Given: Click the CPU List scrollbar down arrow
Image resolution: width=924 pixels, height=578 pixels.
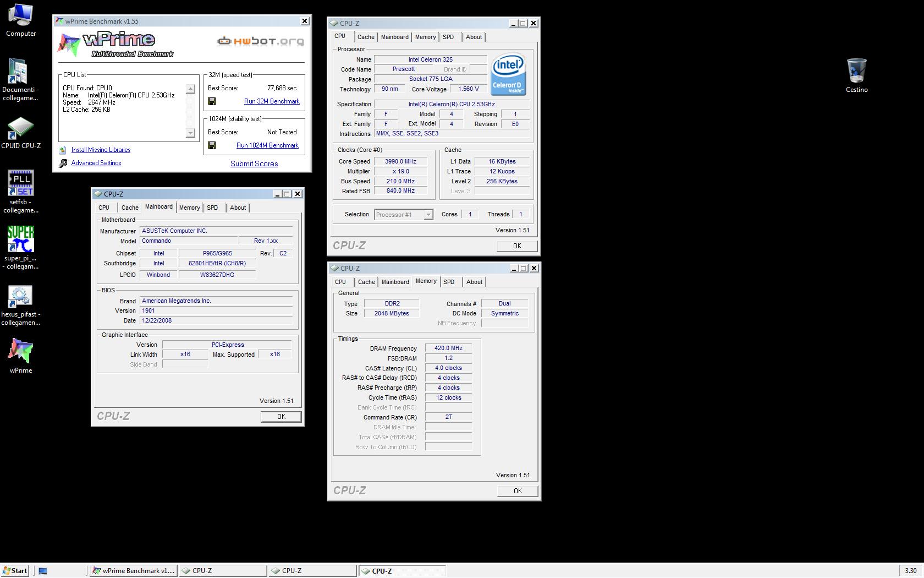Looking at the screenshot, I should point(190,133).
